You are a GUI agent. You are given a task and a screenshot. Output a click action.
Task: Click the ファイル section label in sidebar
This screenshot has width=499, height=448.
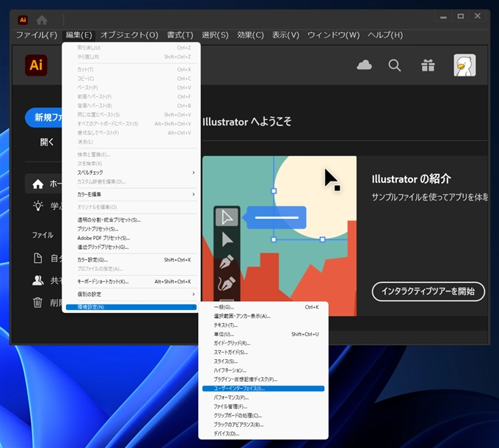(x=43, y=235)
